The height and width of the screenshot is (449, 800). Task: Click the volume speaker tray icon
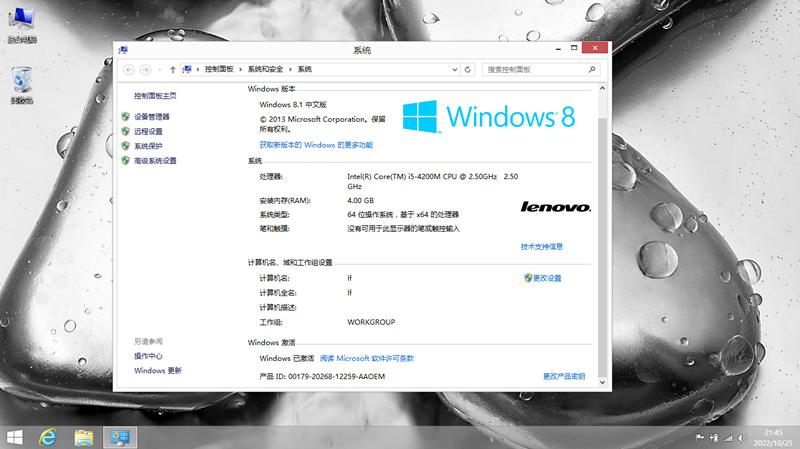[741, 438]
